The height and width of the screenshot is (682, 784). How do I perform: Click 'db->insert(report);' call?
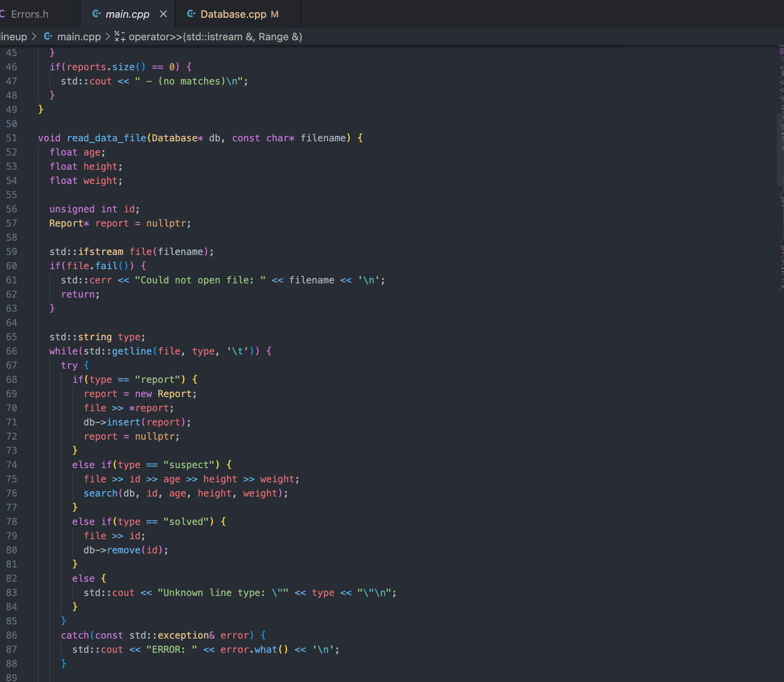pos(137,422)
